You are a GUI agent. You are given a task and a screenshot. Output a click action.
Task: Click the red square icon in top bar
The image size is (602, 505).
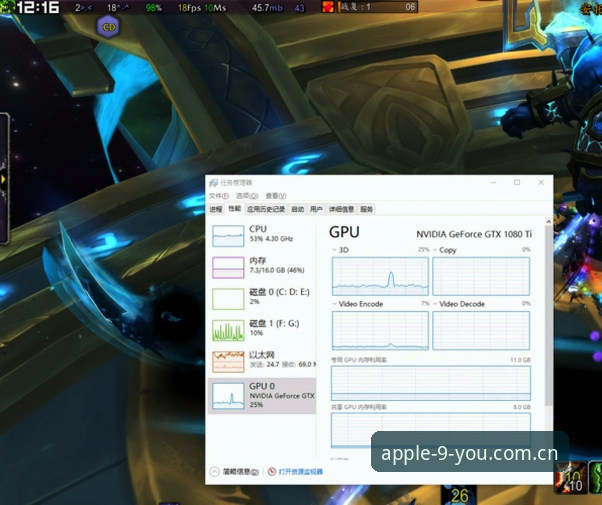327,7
